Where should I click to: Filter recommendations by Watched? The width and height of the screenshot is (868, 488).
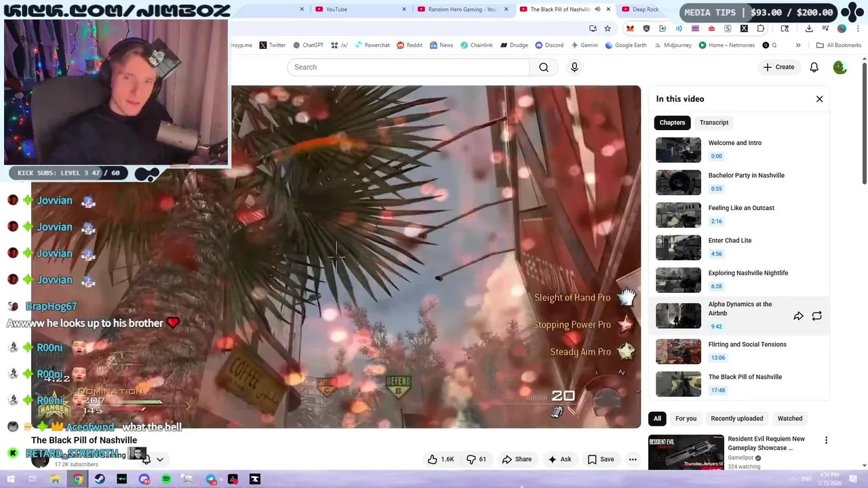tap(790, 418)
